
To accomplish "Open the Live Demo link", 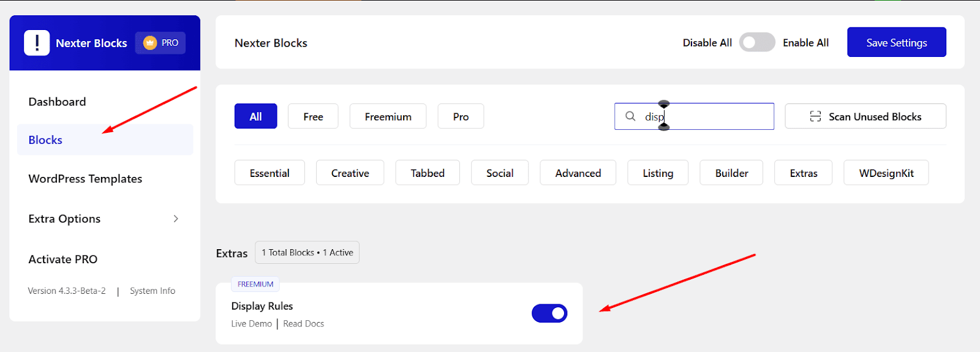I will (251, 324).
